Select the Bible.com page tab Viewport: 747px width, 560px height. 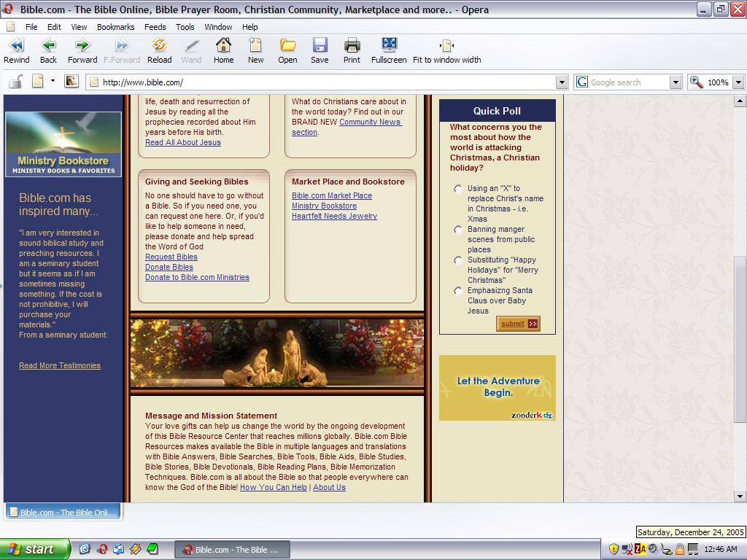[x=63, y=513]
